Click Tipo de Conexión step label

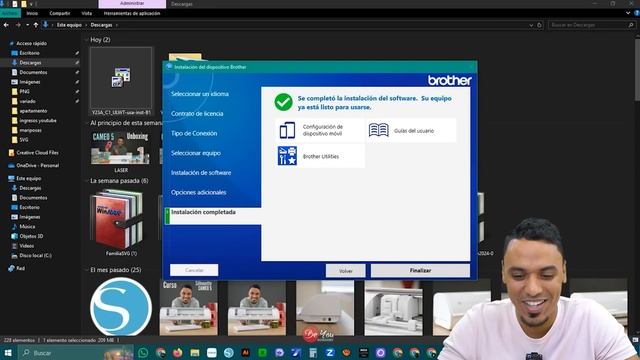pos(194,133)
